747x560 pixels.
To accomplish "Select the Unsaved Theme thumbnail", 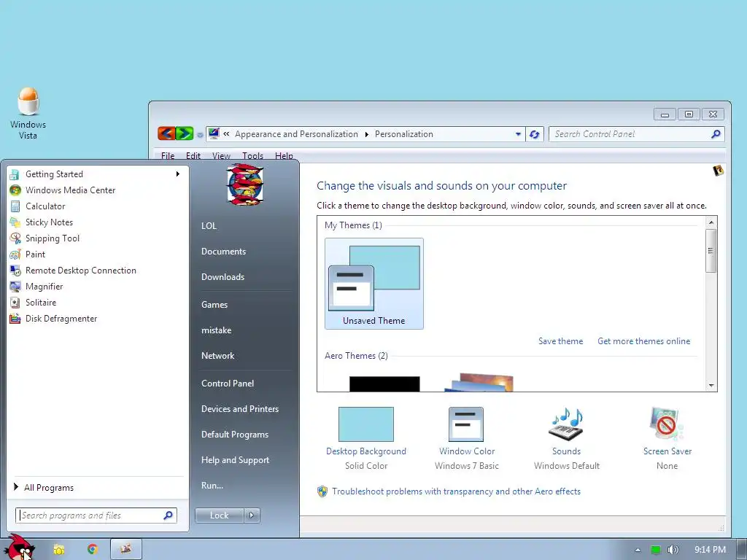I will [374, 284].
